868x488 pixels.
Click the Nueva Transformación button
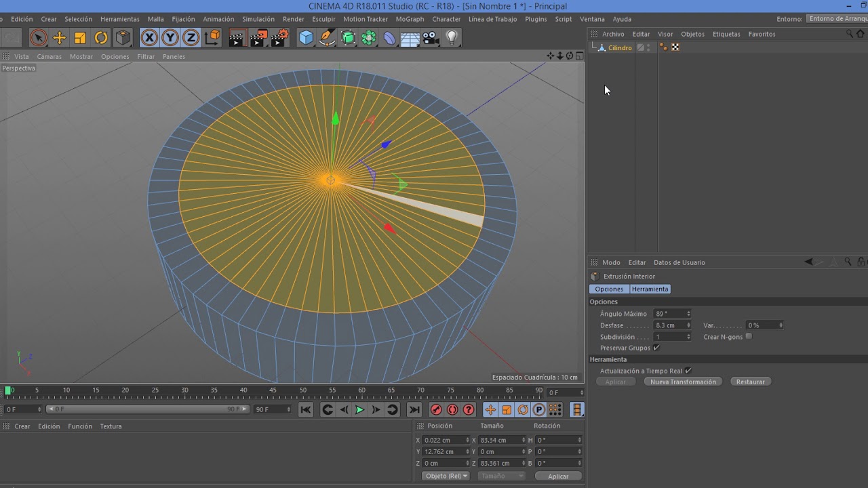tap(683, 382)
